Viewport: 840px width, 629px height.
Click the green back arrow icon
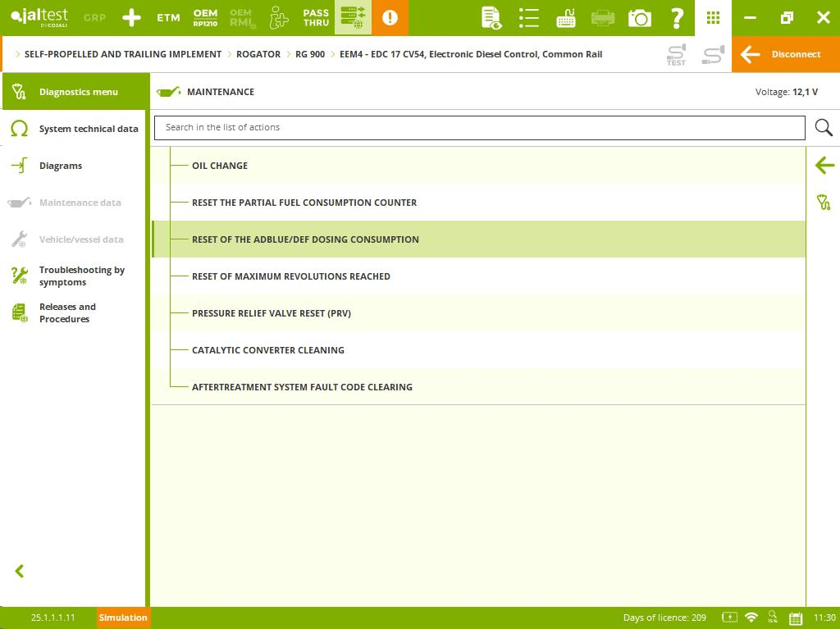(x=824, y=166)
